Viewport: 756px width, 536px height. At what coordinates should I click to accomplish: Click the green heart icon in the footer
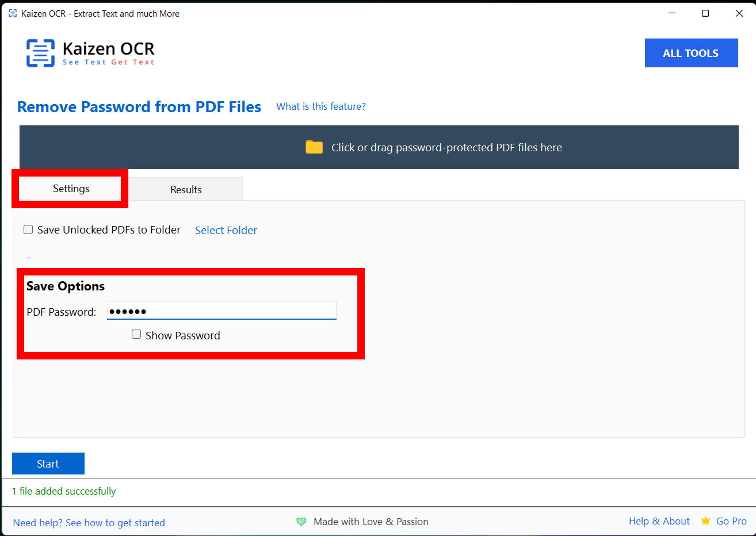click(x=301, y=522)
